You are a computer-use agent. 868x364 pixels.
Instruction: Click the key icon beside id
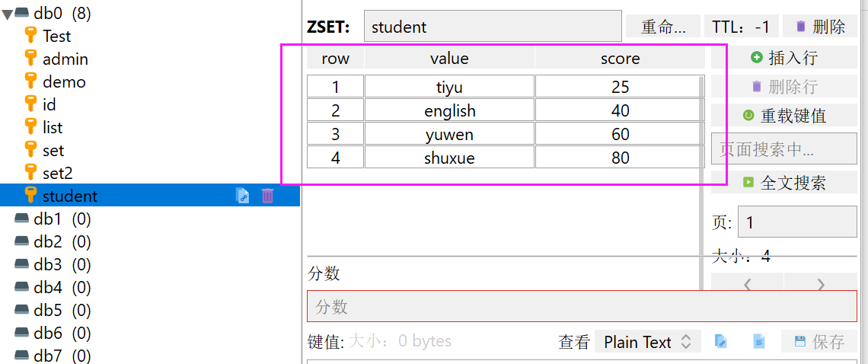(31, 104)
